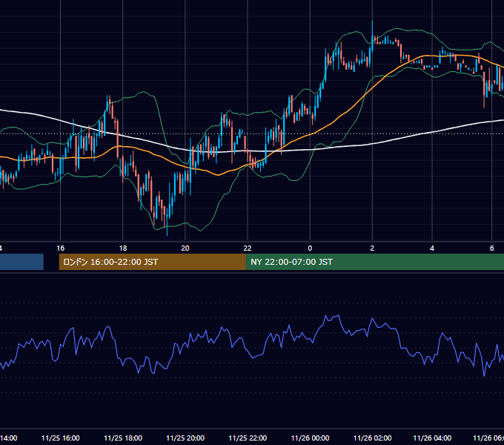Image resolution: width=504 pixels, height=445 pixels.
Task: Click the hour label 22 on the price chart axis
Action: click(x=248, y=248)
